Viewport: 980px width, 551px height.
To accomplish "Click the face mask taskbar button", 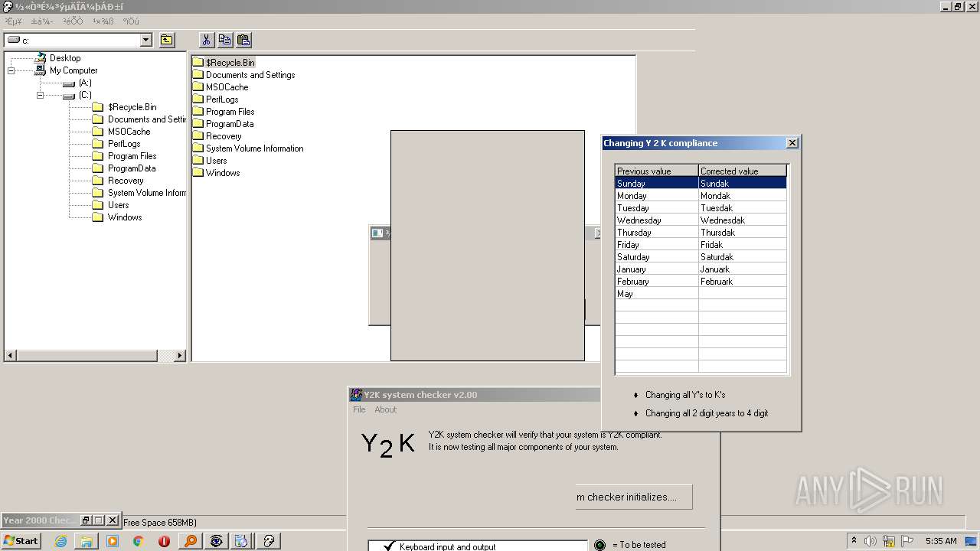I will 269,541.
